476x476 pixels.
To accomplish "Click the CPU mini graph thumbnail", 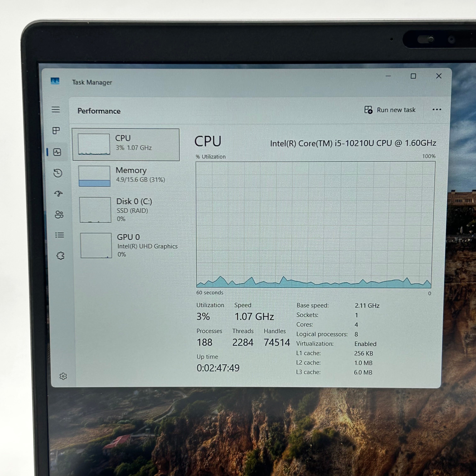I will coord(94,144).
